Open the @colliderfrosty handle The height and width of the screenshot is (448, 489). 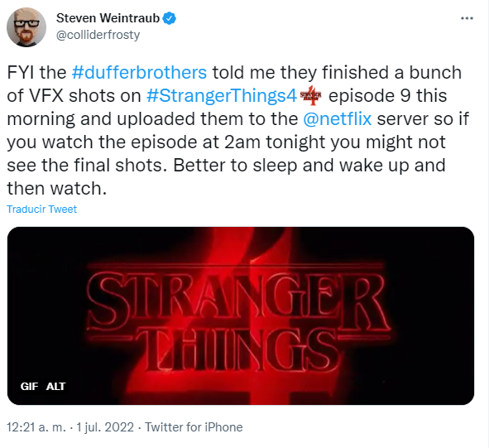pyautogui.click(x=98, y=35)
